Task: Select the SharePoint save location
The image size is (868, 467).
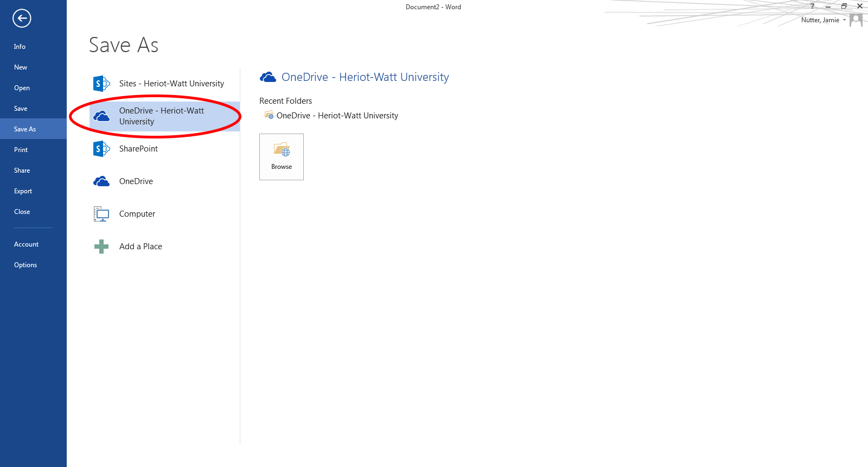Action: click(164, 149)
